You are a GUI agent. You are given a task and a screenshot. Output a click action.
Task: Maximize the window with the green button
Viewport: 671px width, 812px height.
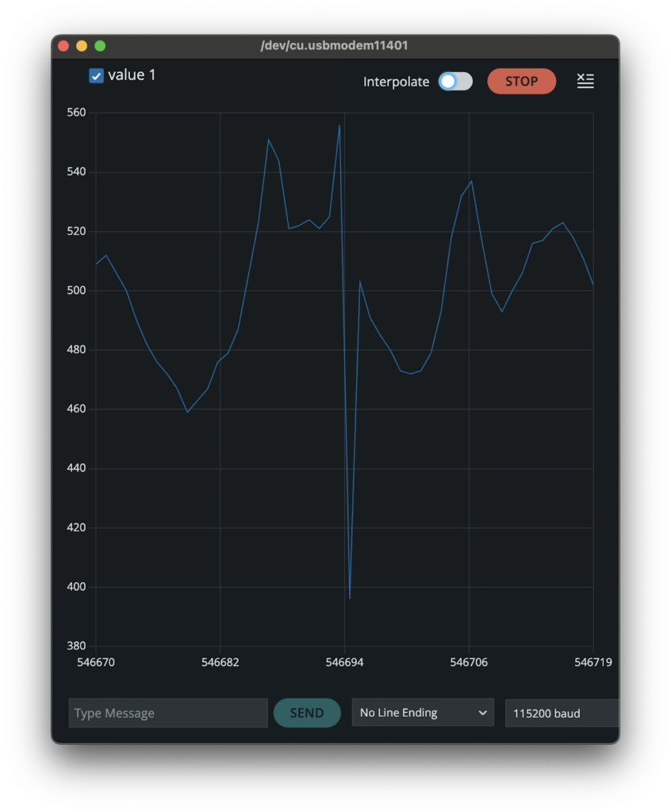tap(100, 46)
